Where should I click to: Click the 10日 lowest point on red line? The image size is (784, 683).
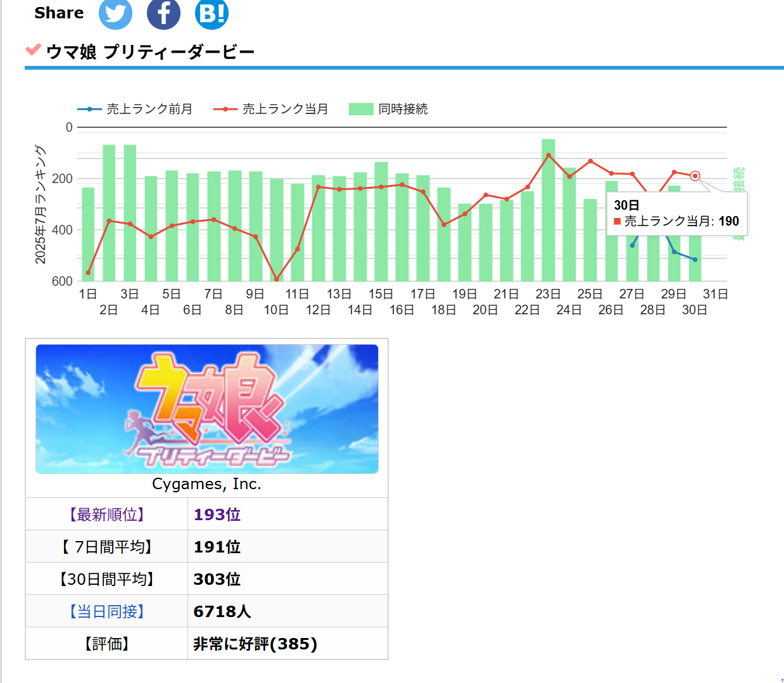[x=277, y=279]
